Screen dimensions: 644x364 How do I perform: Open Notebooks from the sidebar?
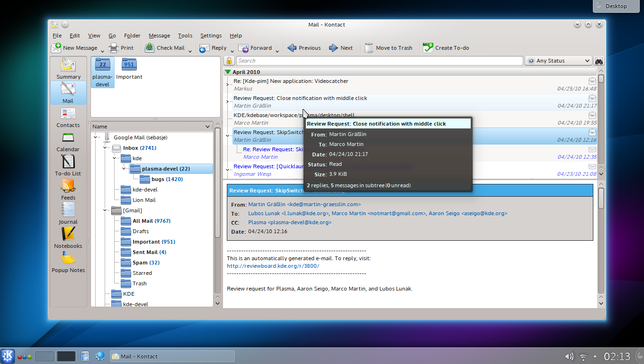pos(68,238)
